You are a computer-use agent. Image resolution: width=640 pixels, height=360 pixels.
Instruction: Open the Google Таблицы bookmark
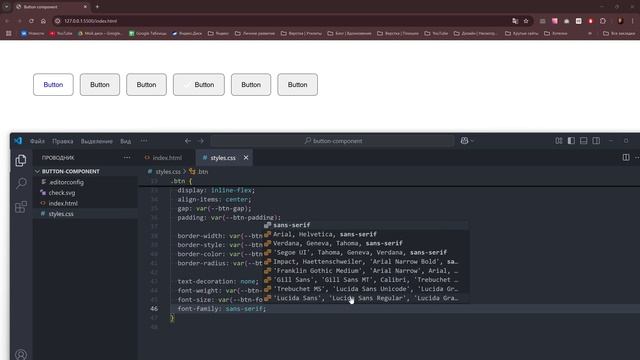(148, 33)
